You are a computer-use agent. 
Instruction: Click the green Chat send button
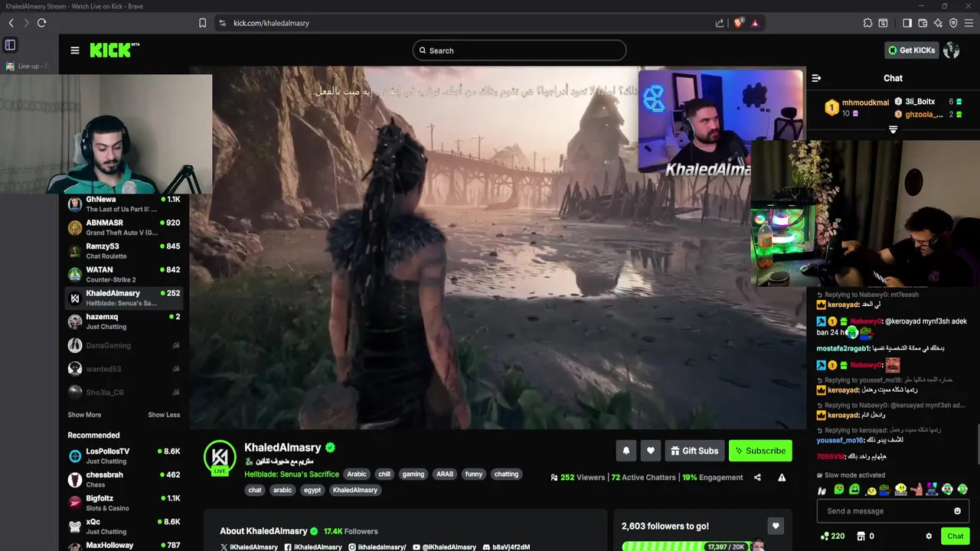click(x=955, y=536)
